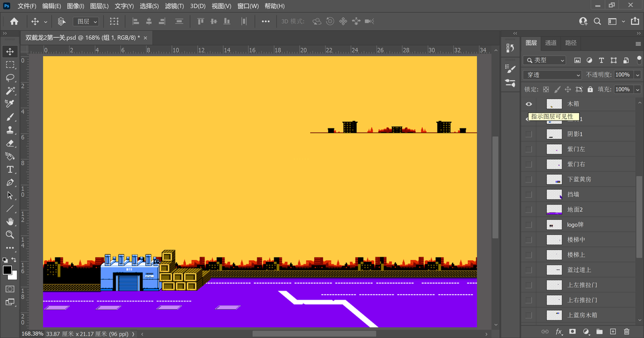This screenshot has width=644, height=338.
Task: Open the 穿透 blend mode dropdown
Action: [552, 75]
